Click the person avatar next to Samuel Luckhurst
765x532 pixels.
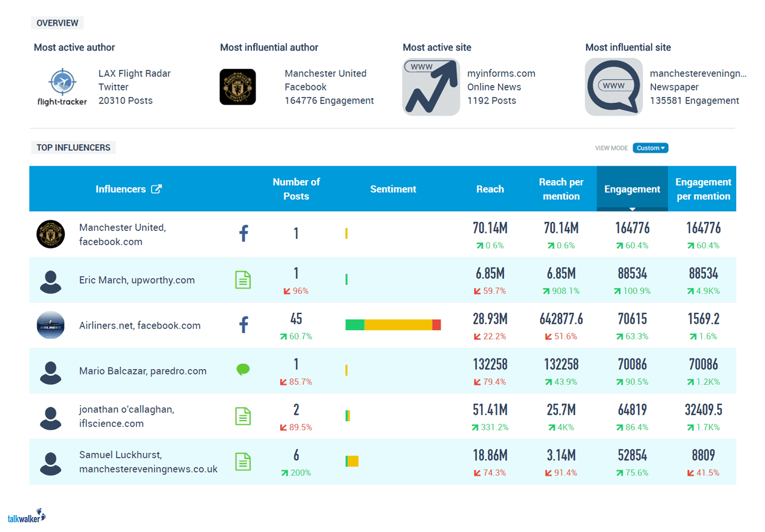tap(51, 461)
